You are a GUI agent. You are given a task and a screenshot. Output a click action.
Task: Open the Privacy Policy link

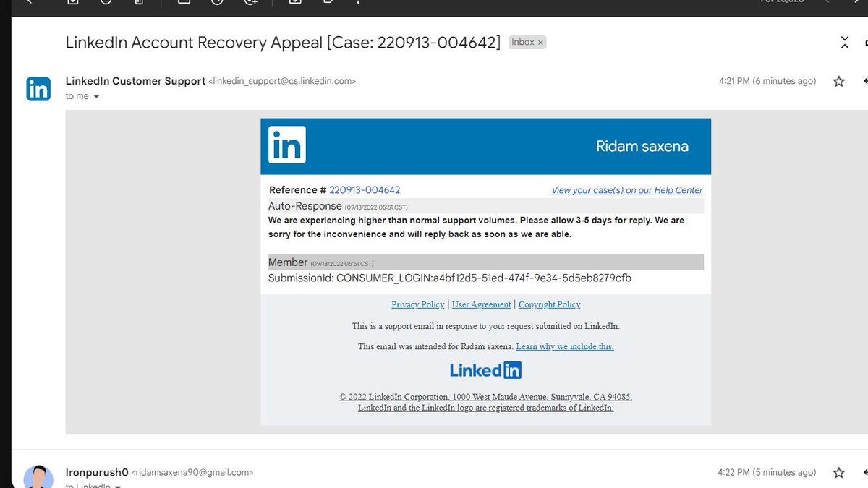coord(417,304)
